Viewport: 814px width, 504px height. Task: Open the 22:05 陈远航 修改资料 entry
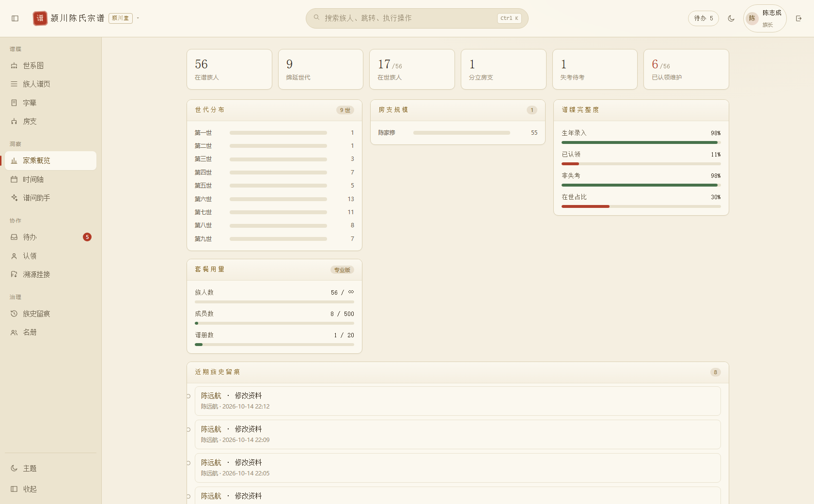[457, 468]
